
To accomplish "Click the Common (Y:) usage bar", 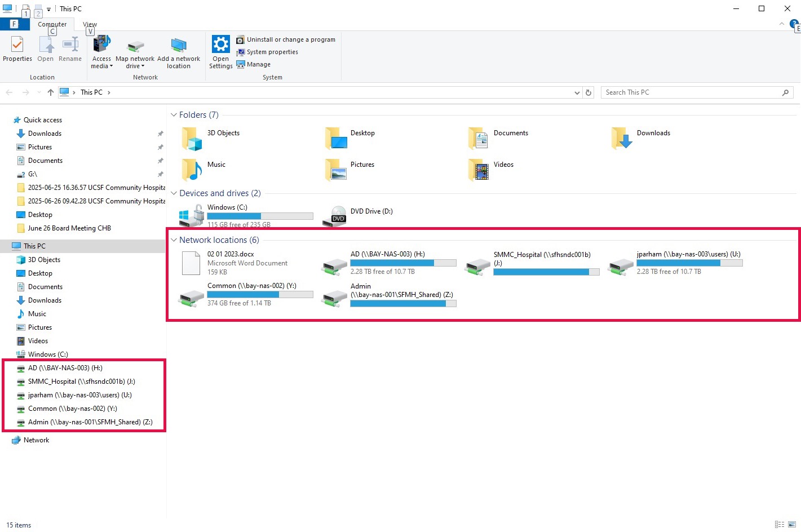I will click(260, 295).
